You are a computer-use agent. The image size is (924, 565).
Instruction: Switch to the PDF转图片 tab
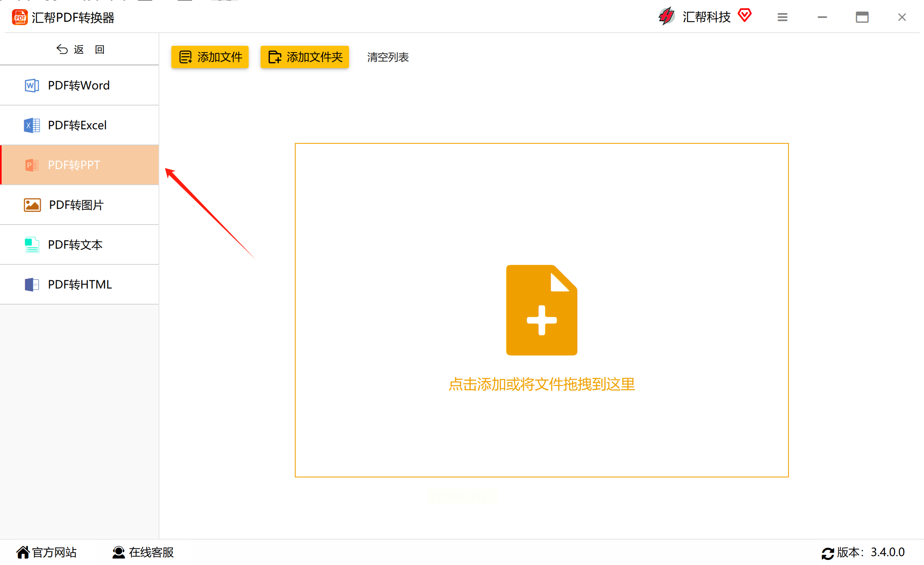click(x=80, y=205)
